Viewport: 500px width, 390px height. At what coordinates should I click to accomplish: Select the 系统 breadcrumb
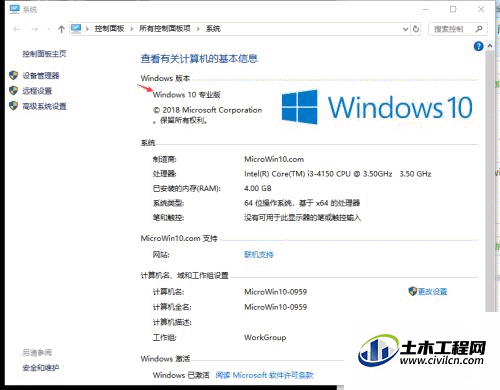pyautogui.click(x=213, y=29)
